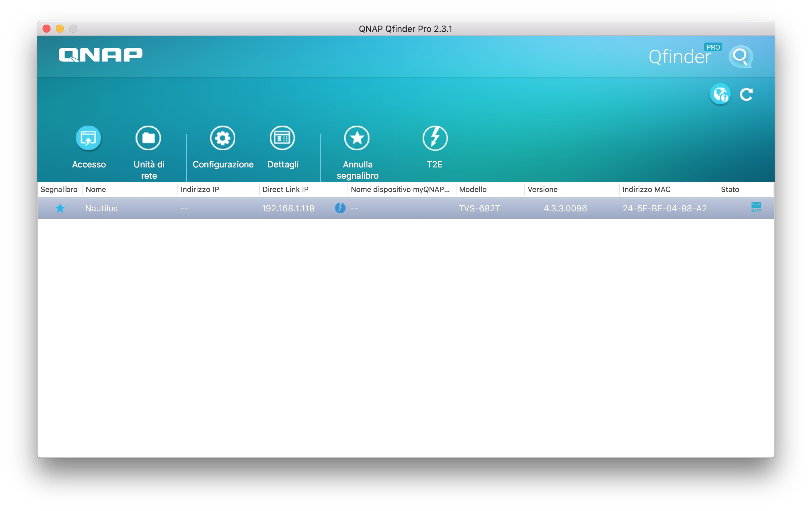
Task: Launch the T2E Thunderbolt tool
Action: 435,138
